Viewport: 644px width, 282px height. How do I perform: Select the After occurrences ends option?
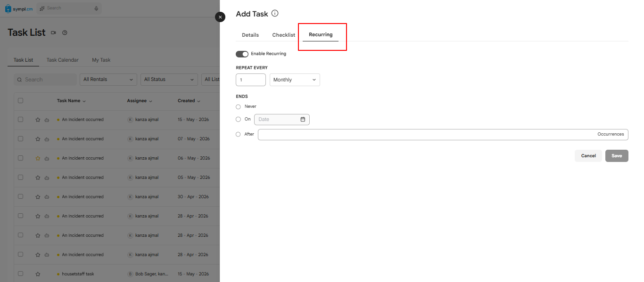point(238,135)
